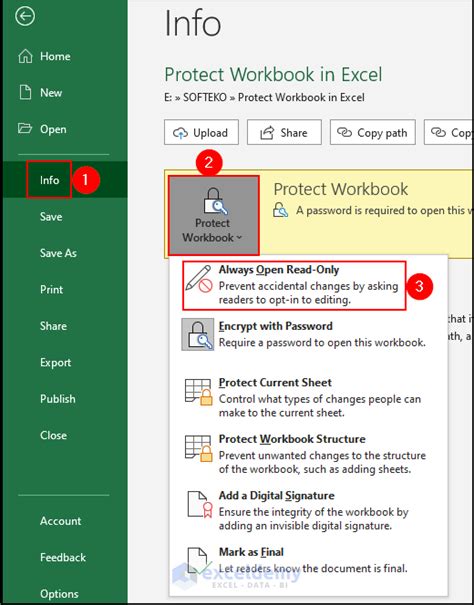Click the Home house icon
The width and height of the screenshot is (474, 605).
(x=25, y=56)
